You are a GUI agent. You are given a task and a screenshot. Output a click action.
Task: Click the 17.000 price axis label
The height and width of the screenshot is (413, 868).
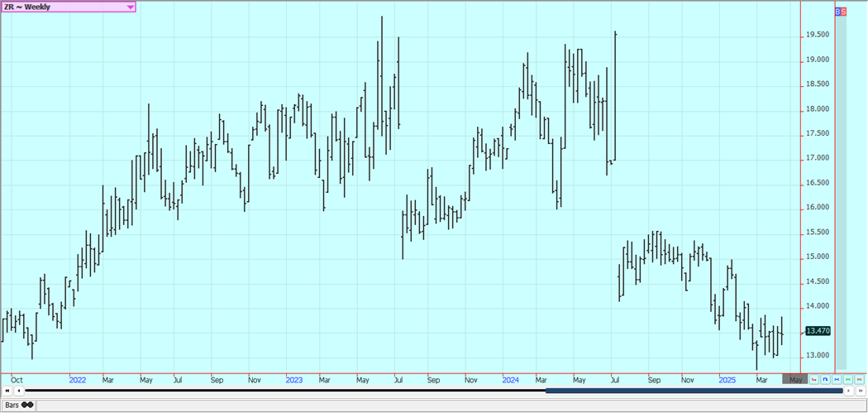pos(817,159)
